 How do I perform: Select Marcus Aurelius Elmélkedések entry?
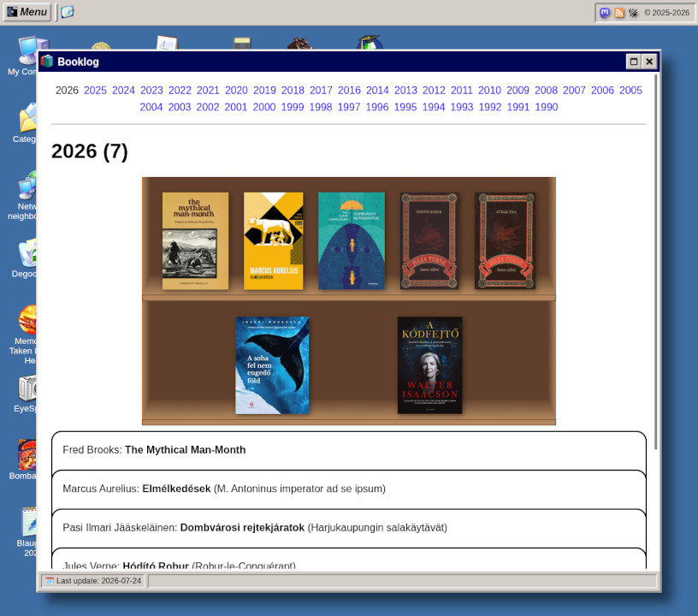coord(349,489)
